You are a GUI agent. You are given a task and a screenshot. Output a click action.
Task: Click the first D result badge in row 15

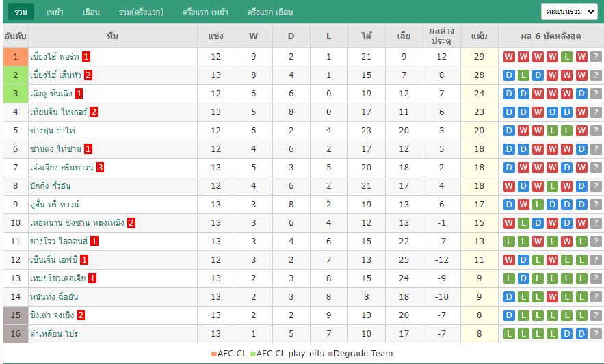tap(509, 315)
